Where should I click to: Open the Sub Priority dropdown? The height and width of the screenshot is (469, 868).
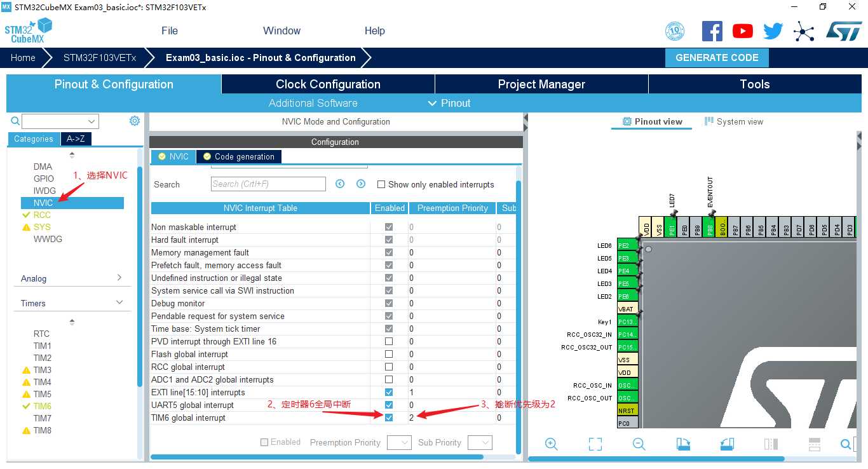480,442
